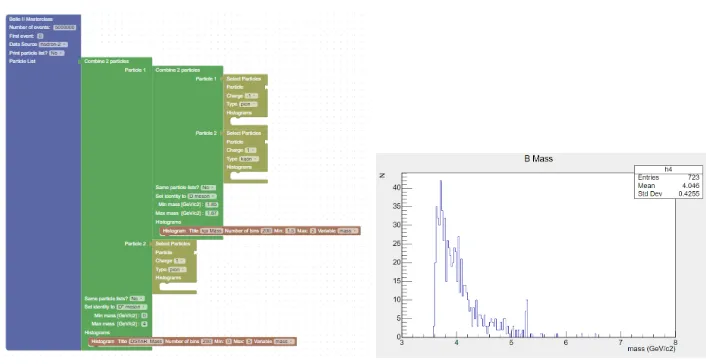Viewport: 706px width, 364px height.
Task: Edit Max mass 1.87 field
Action: click(x=211, y=213)
